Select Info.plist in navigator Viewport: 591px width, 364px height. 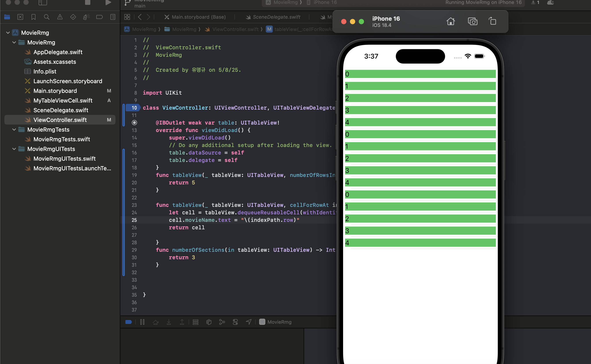tap(45, 71)
